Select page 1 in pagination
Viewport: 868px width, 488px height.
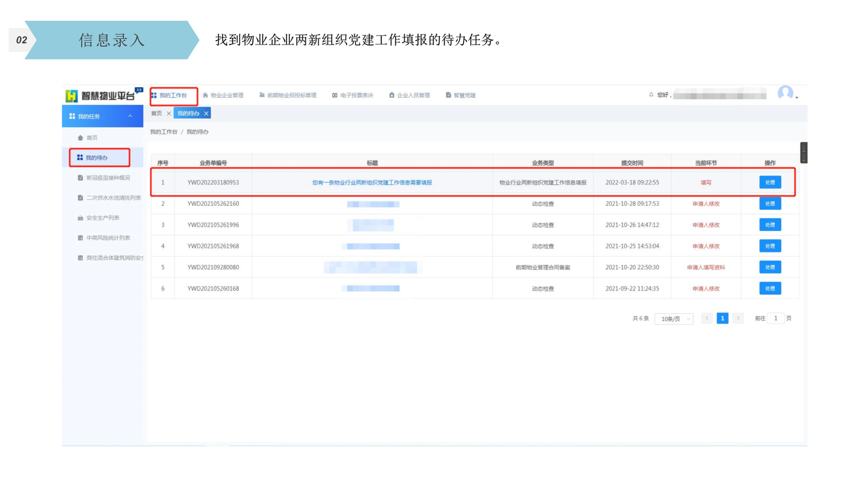coord(722,318)
